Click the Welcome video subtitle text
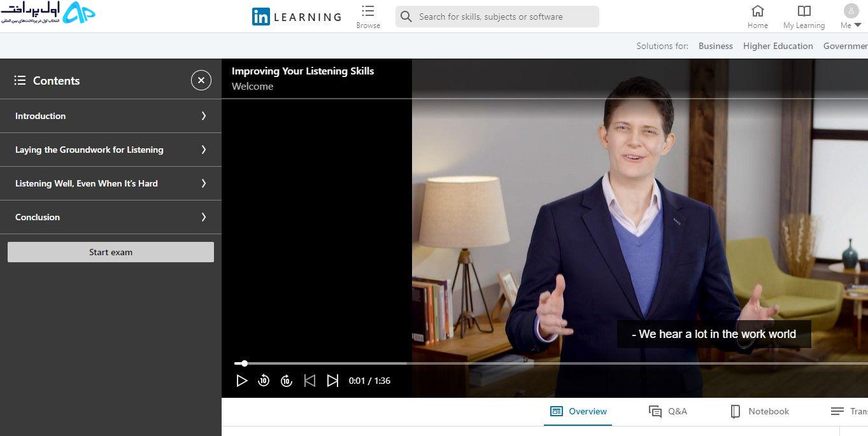This screenshot has width=868, height=436. click(252, 87)
